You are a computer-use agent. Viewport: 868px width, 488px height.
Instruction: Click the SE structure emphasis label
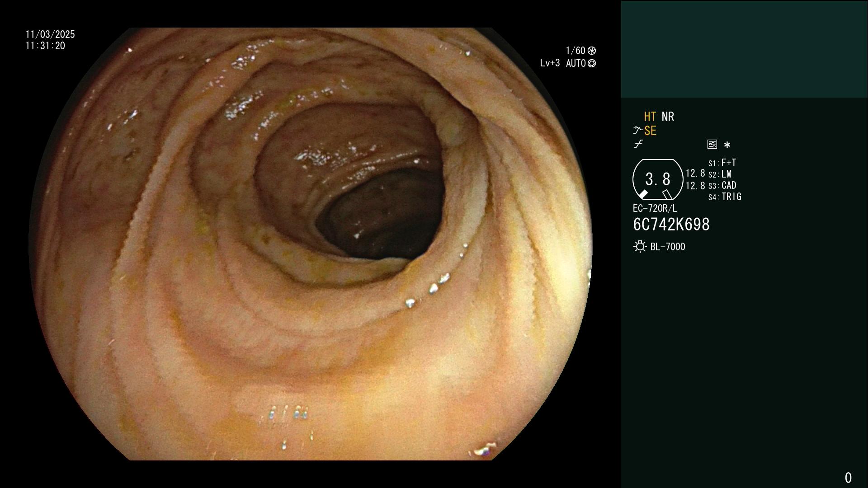pos(650,131)
